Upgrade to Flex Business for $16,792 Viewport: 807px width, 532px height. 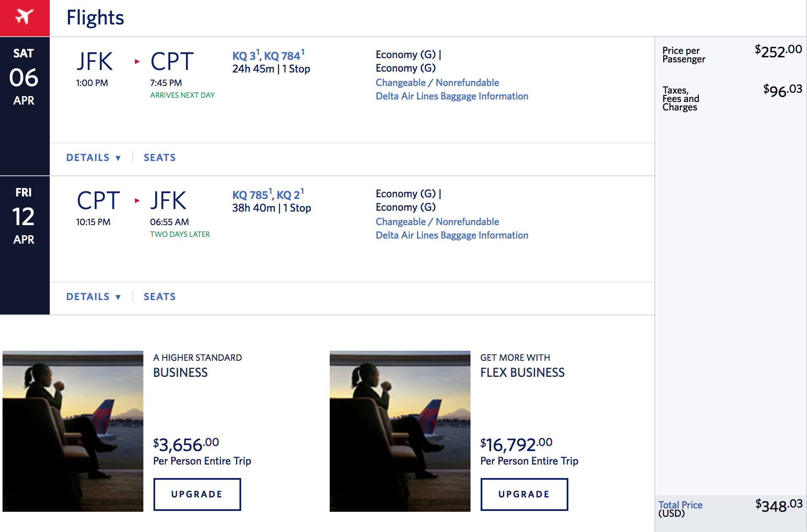[x=524, y=494]
